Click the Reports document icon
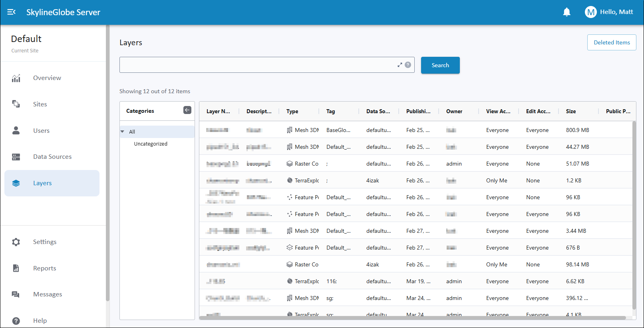644x328 pixels. tap(16, 268)
